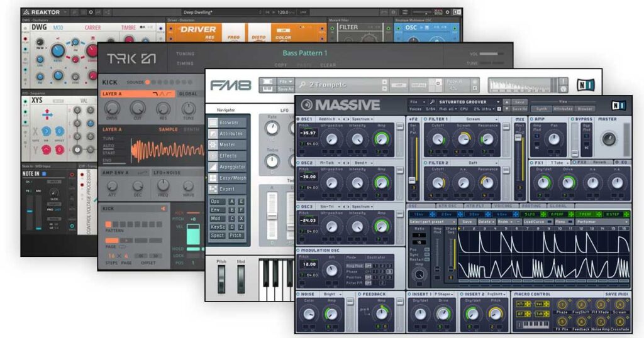The width and height of the screenshot is (644, 338).
Task: Open Insert 2 FrqShift dropdown
Action: 497,294
